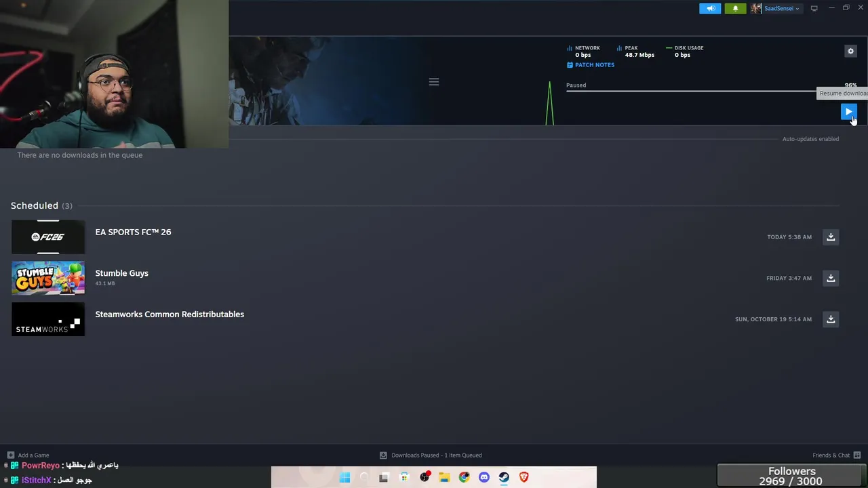Open Brave browser from taskbar
868x488 pixels.
click(x=524, y=477)
